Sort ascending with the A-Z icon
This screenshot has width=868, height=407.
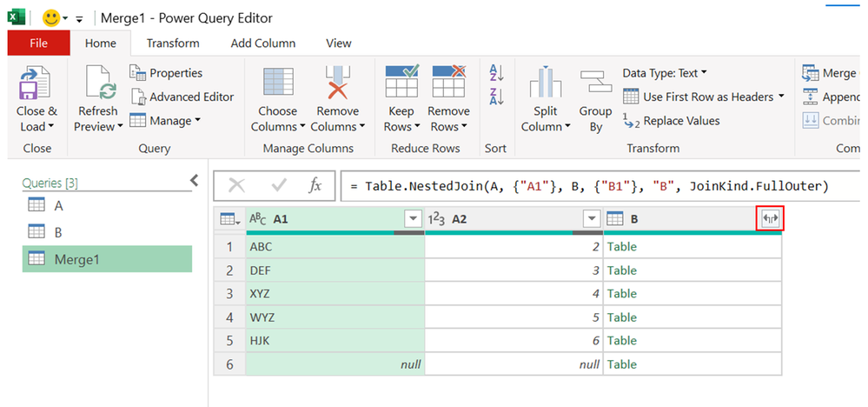pos(496,73)
